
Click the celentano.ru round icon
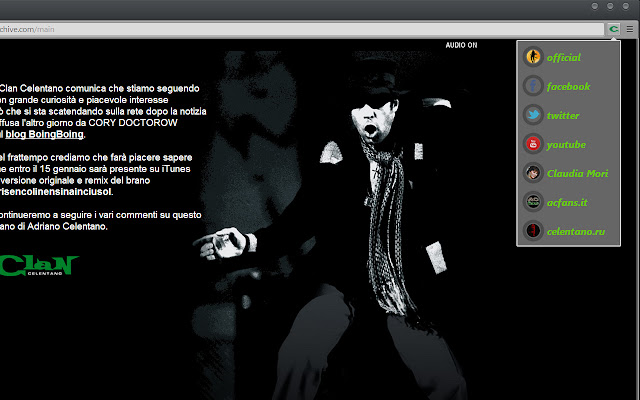[533, 231]
